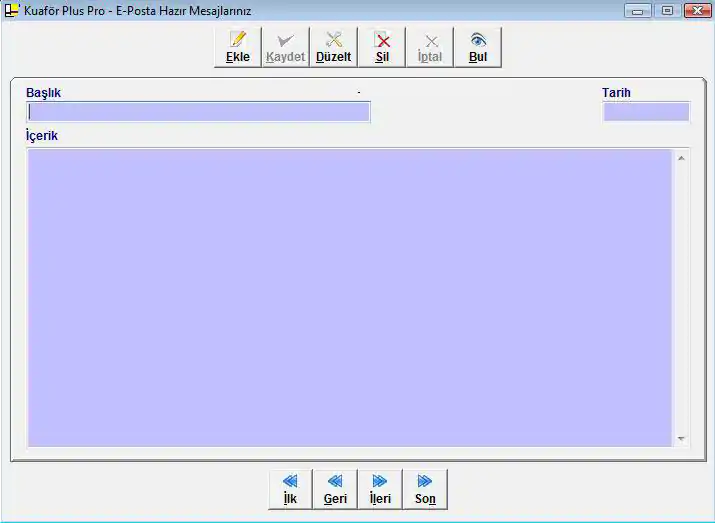This screenshot has width=715, height=523.
Task: Click the İçerik scrollbar down arrow
Action: pyautogui.click(x=681, y=438)
